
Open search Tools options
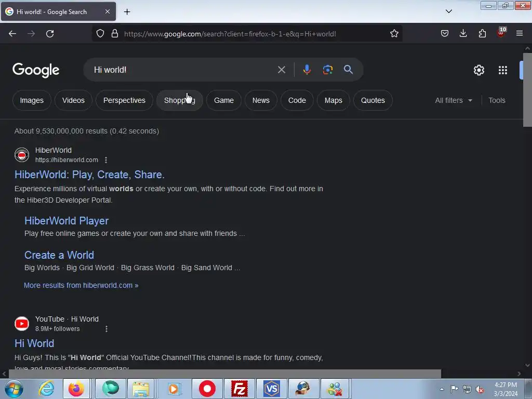tap(497, 100)
